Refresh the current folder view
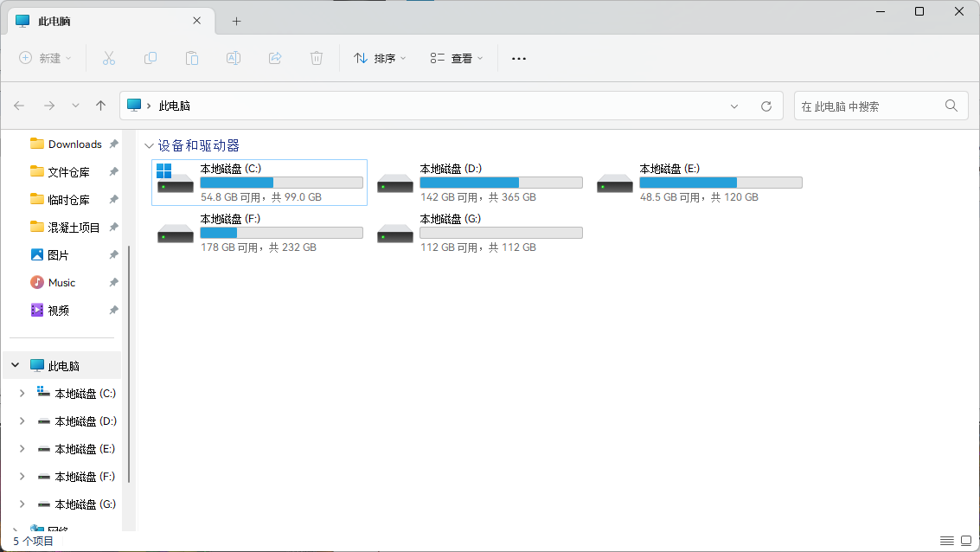Image resolution: width=980 pixels, height=552 pixels. pos(765,106)
